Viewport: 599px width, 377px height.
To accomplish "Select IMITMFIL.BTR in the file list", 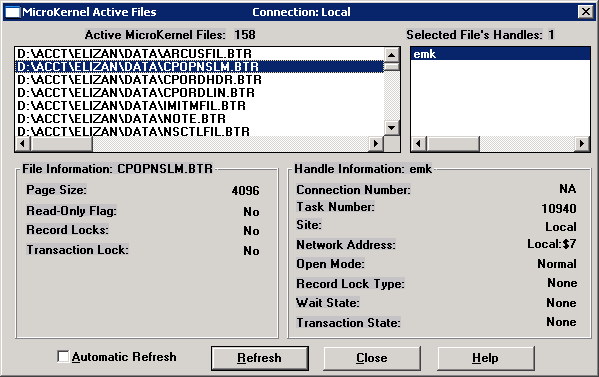I will click(x=199, y=106).
